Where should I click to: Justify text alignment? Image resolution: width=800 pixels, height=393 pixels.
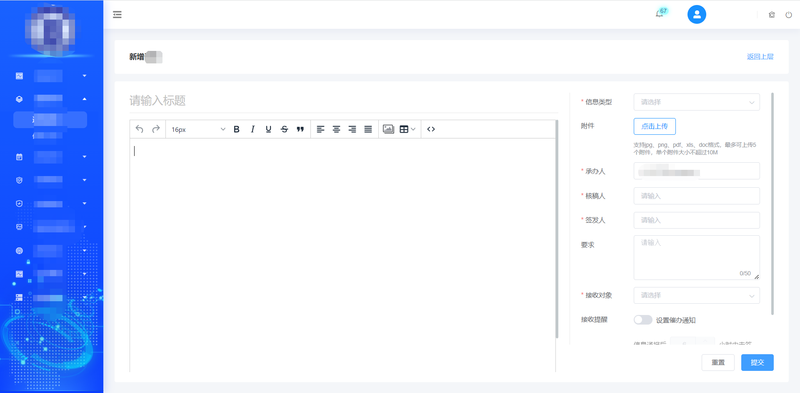(368, 129)
